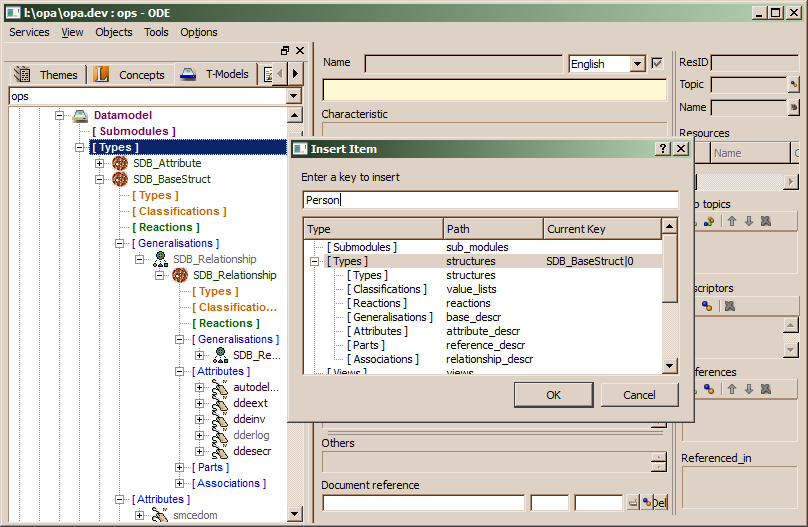This screenshot has height=527, width=808.
Task: Open the ops module dropdown
Action: coord(293,96)
